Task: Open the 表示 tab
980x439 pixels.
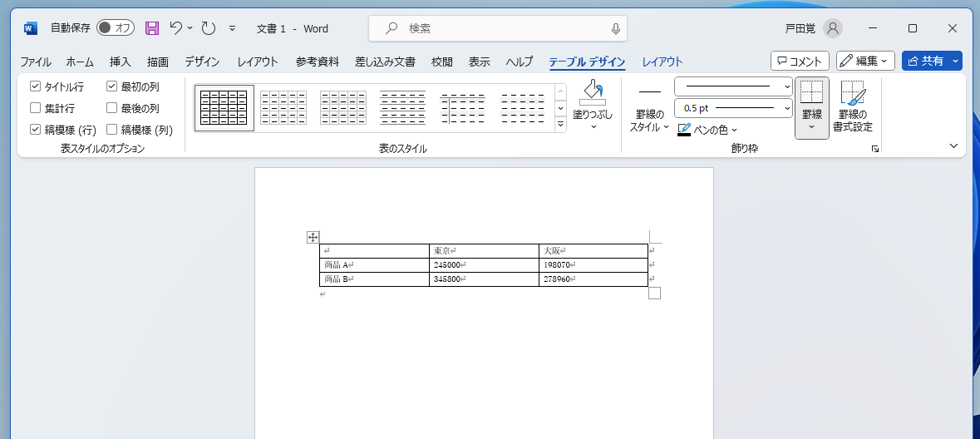Action: tap(480, 62)
